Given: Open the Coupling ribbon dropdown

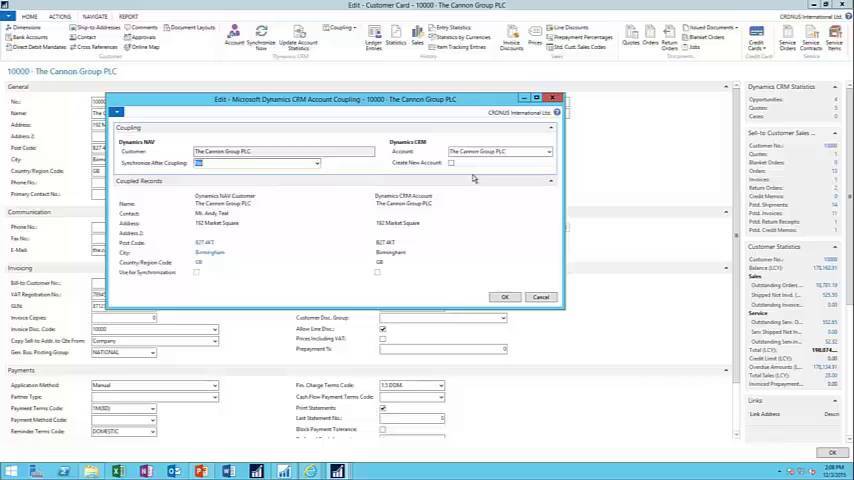Looking at the screenshot, I should click(340, 27).
